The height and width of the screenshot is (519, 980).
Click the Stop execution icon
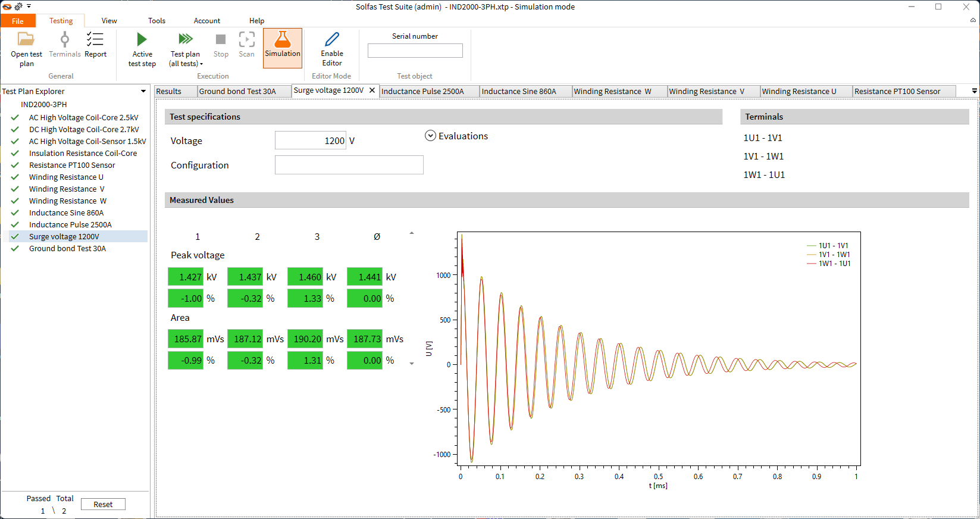click(x=221, y=40)
